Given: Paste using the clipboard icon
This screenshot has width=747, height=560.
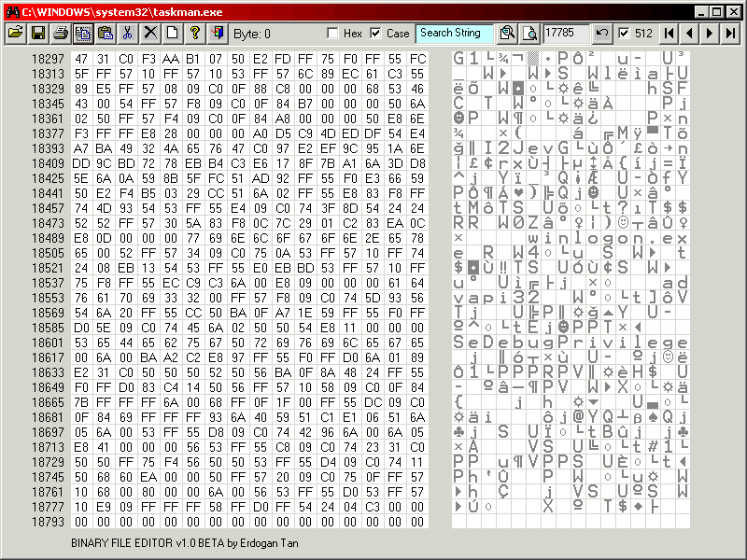Looking at the screenshot, I should coord(105,33).
